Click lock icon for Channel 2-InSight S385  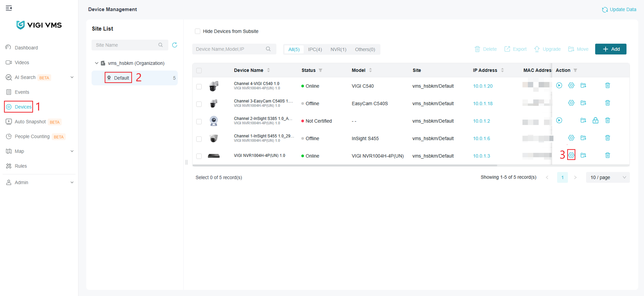point(596,120)
